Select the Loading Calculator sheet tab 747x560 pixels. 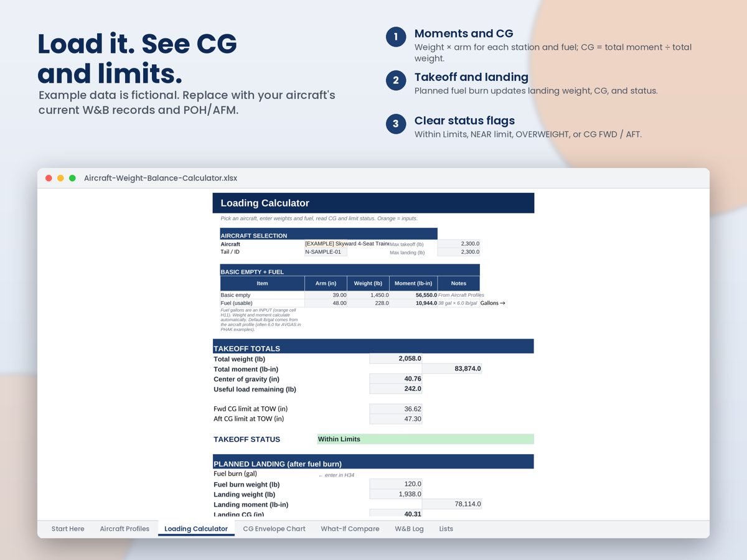[x=196, y=529]
